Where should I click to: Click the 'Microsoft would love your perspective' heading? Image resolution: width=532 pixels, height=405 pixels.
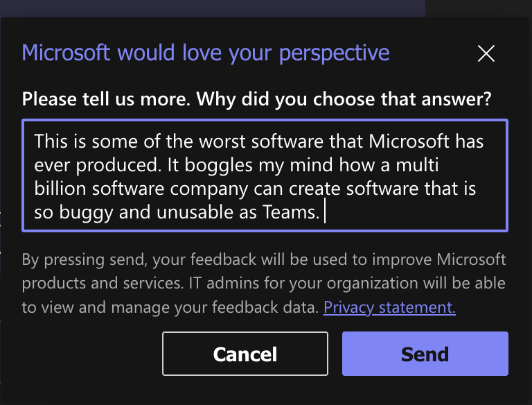click(x=206, y=53)
